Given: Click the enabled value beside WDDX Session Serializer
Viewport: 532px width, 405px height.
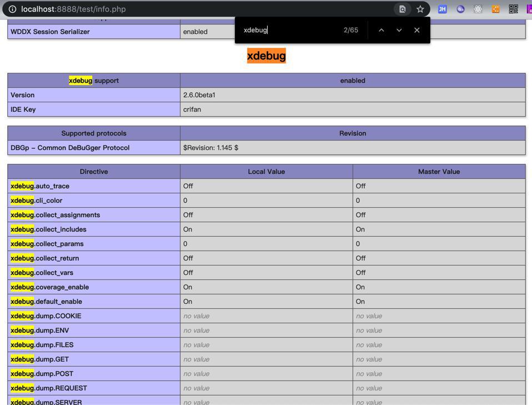Looking at the screenshot, I should click(x=195, y=32).
